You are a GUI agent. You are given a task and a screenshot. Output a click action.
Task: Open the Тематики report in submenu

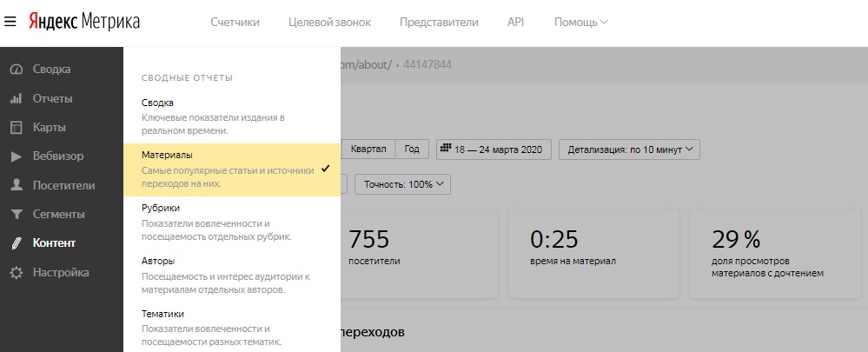click(232, 329)
